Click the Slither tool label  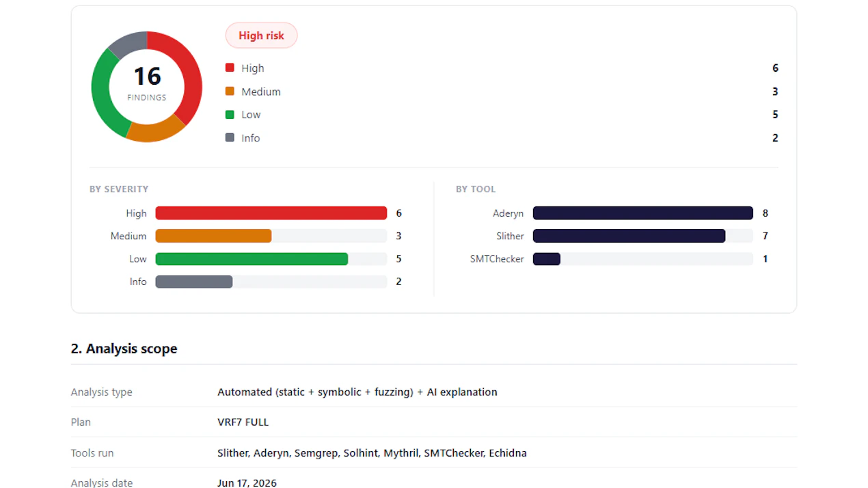coord(510,236)
